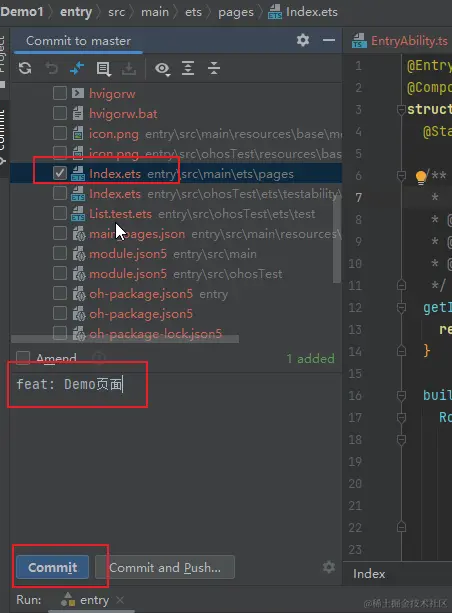Open the Commit side tool tab
Viewport: 452px width, 613px height.
tap(3, 137)
